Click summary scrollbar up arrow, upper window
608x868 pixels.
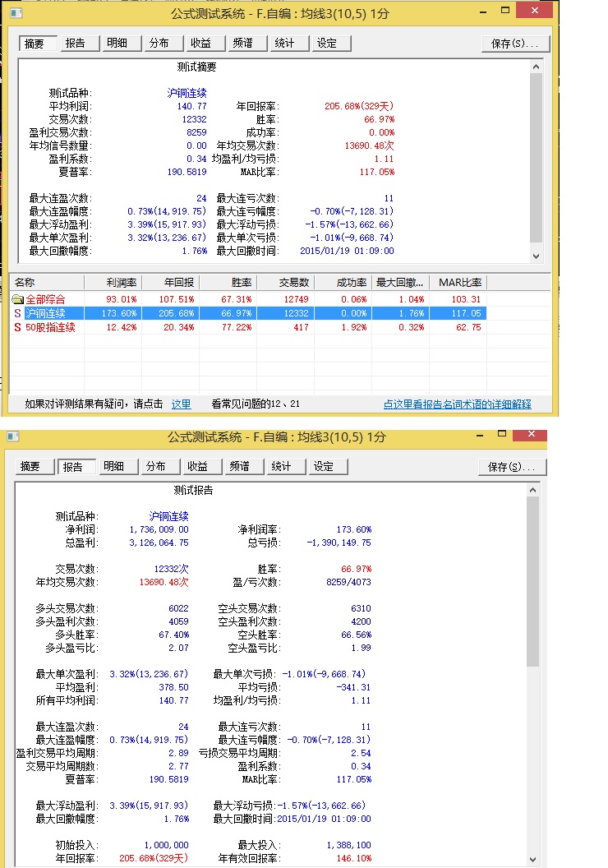point(536,67)
